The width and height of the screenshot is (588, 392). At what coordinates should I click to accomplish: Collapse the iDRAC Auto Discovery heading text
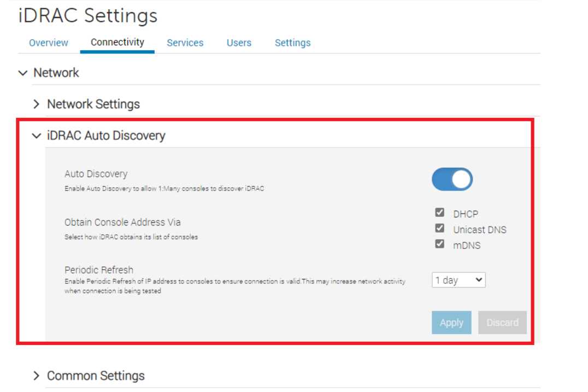(x=106, y=136)
